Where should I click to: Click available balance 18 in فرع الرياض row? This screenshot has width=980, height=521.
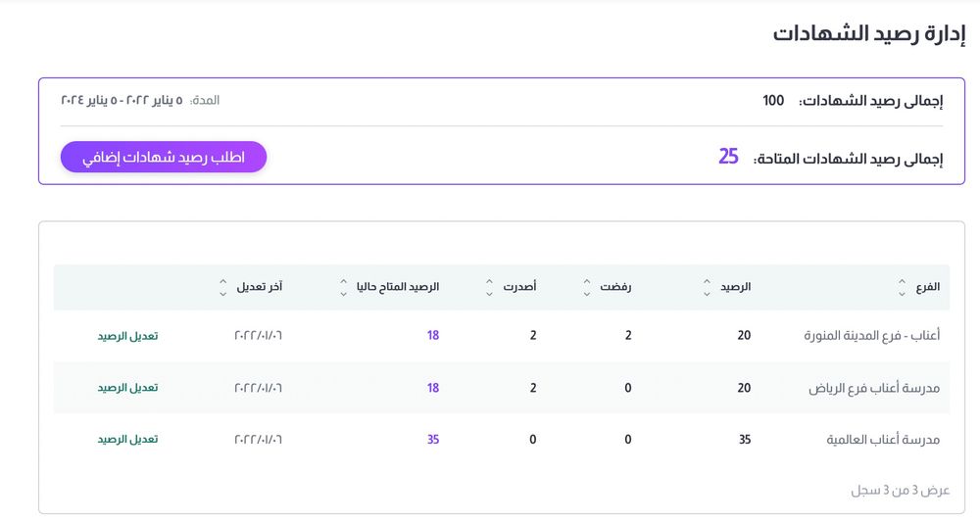[x=433, y=388]
